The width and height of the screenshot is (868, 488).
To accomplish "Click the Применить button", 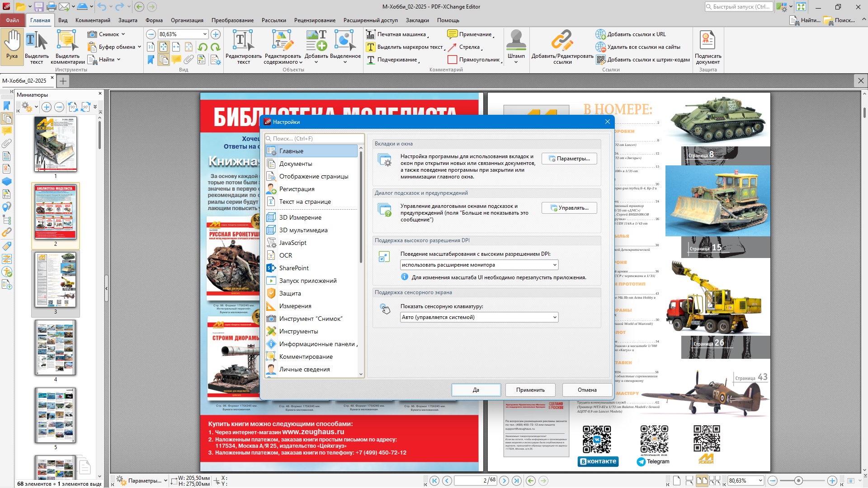I will point(530,390).
